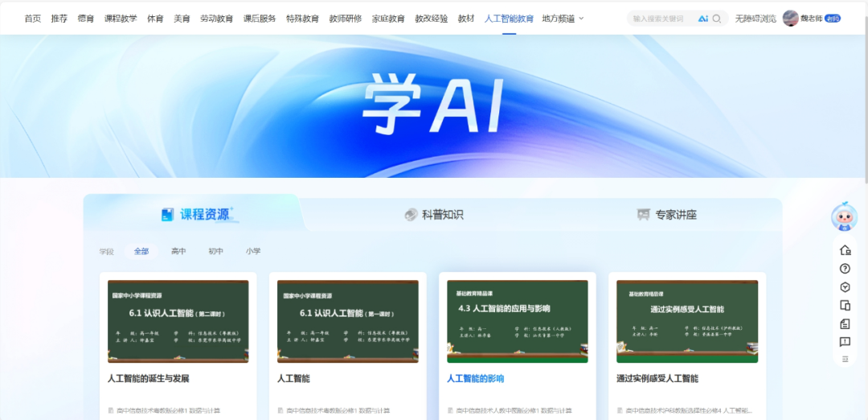Open 德育 in top navigation
Viewport: 868px width, 420px height.
pos(86,19)
